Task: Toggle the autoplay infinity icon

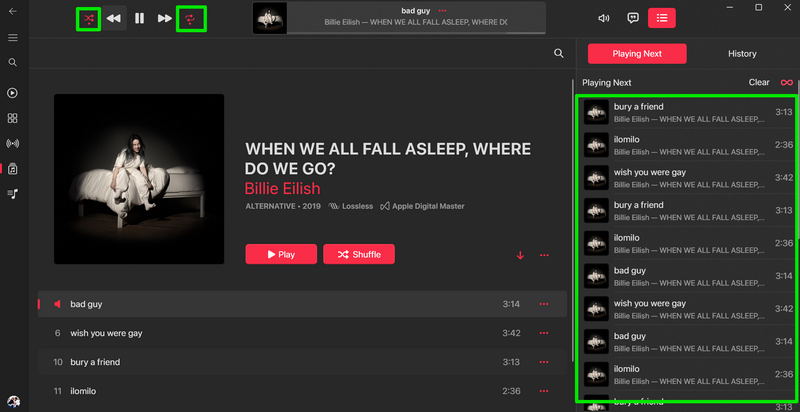Action: pyautogui.click(x=787, y=83)
